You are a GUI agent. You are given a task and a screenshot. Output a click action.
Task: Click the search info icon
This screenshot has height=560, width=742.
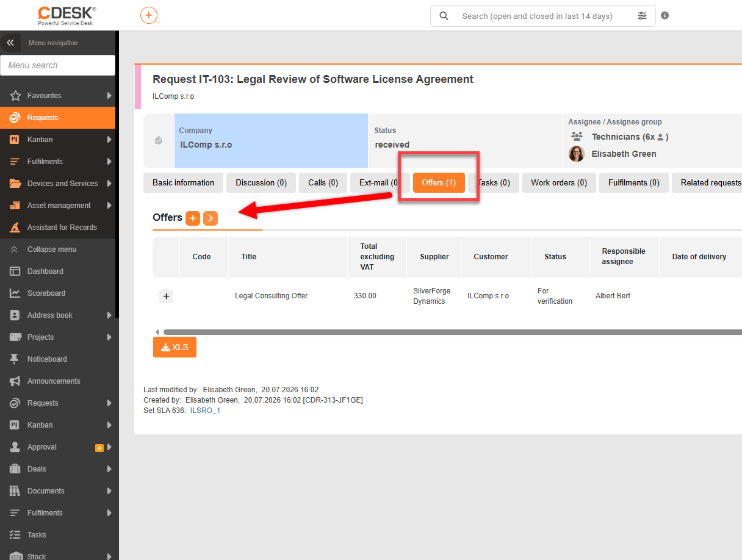pos(665,15)
